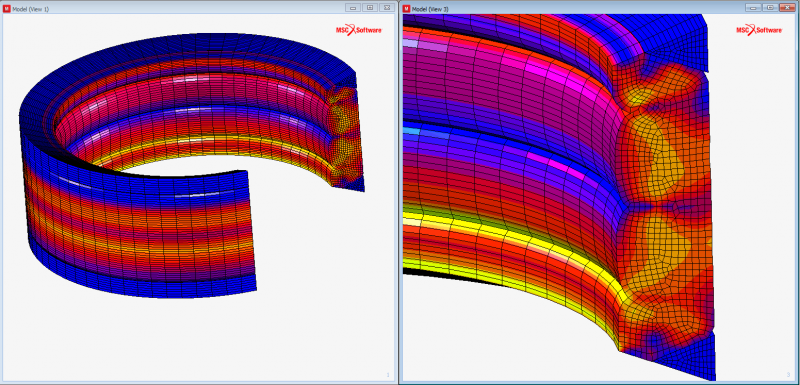The height and width of the screenshot is (385, 800).
Task: Close the Model (View 3) window
Action: (787, 8)
